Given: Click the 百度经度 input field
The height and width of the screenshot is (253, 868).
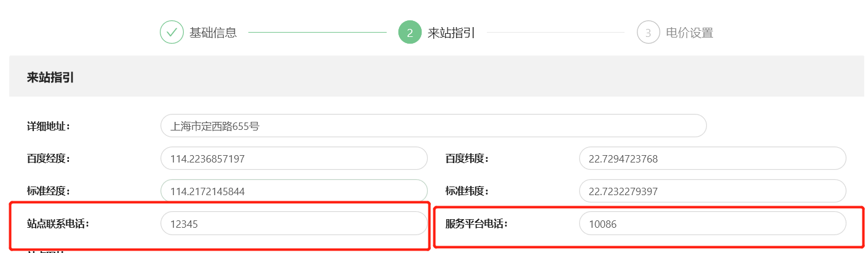Looking at the screenshot, I should (x=294, y=159).
